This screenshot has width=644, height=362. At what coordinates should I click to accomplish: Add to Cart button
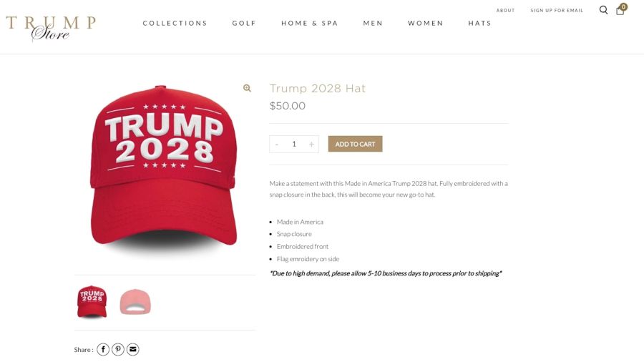click(x=355, y=144)
